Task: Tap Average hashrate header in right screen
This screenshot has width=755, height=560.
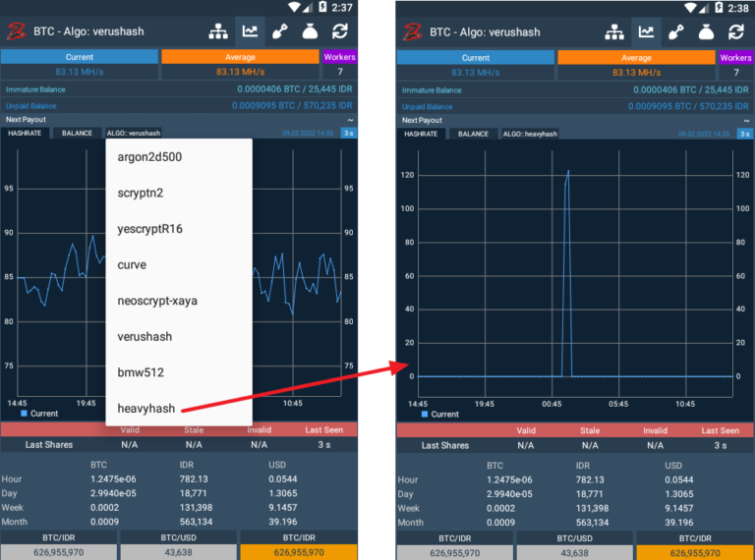Action: coord(637,58)
